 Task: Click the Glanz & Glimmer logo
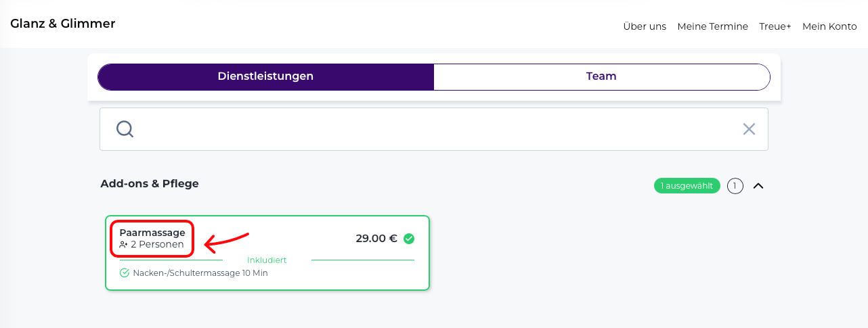[x=63, y=24]
